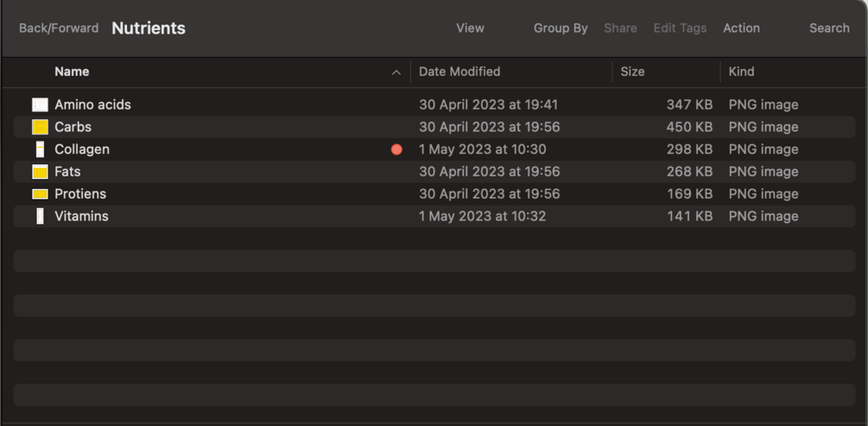Open Search in the toolbar

[x=829, y=29]
